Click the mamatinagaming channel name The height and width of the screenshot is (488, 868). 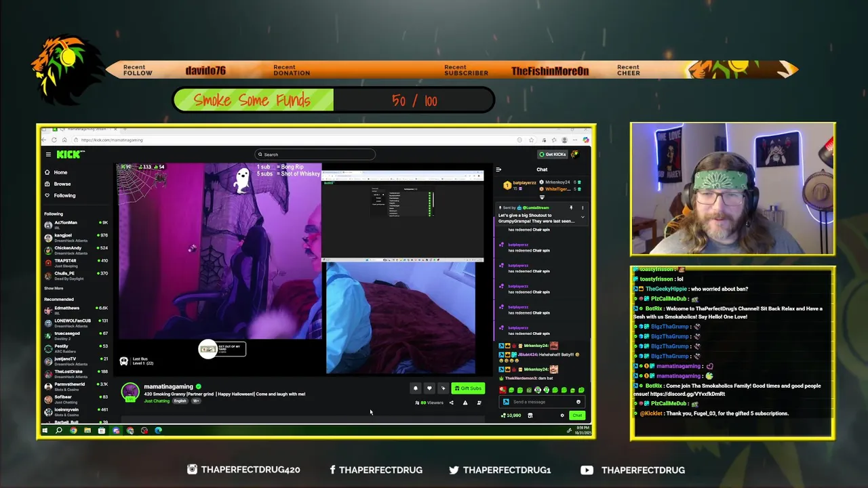(168, 386)
